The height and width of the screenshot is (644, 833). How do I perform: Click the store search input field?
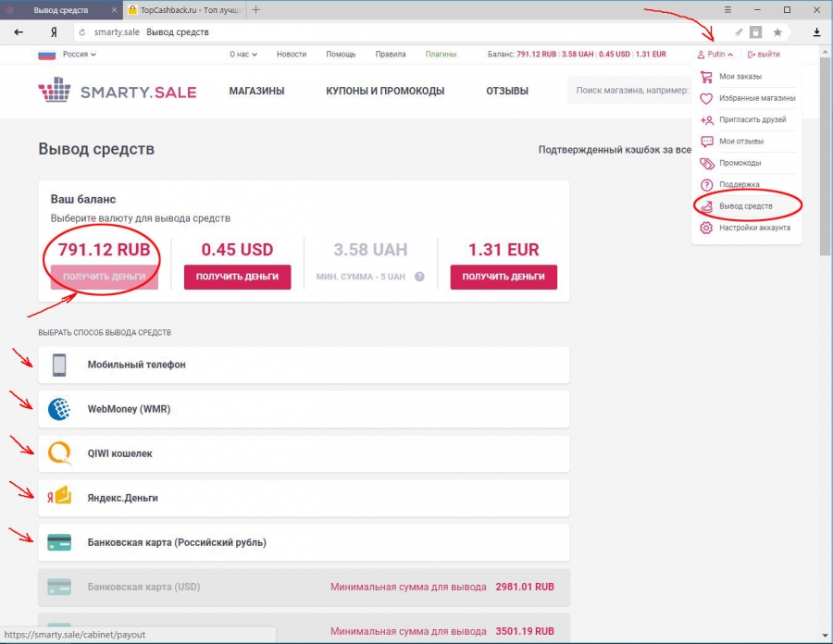click(x=629, y=91)
